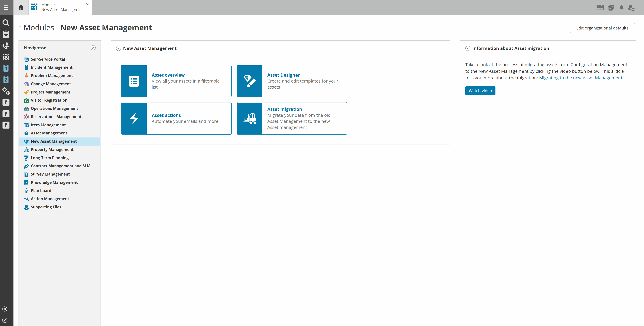Select New Asset Management in Navigator
This screenshot has width=644, height=326.
point(59,141)
